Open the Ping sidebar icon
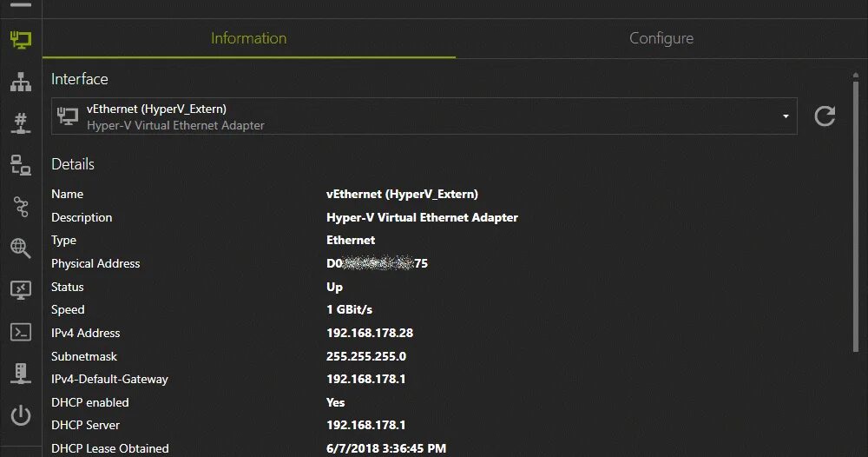 tap(21, 165)
